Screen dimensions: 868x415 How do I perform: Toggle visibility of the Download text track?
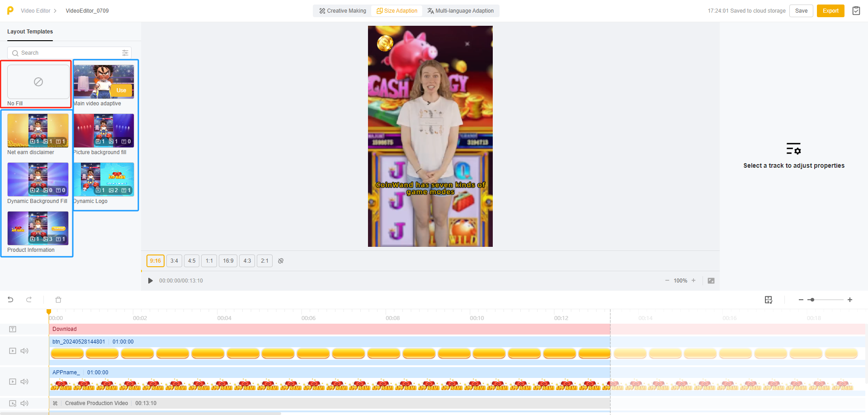13,329
